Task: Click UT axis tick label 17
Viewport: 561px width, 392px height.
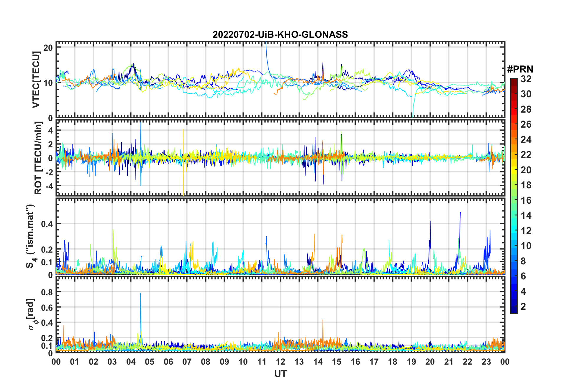Action: [374, 362]
